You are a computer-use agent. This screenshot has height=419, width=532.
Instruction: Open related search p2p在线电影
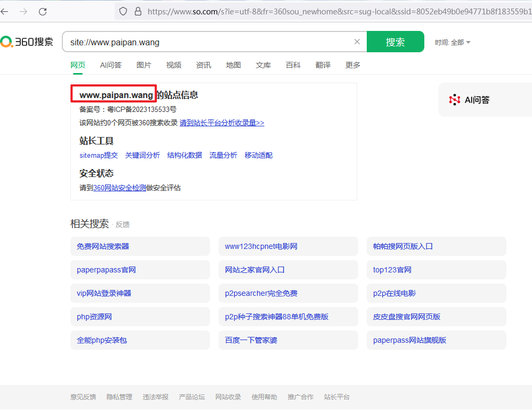coord(437,293)
